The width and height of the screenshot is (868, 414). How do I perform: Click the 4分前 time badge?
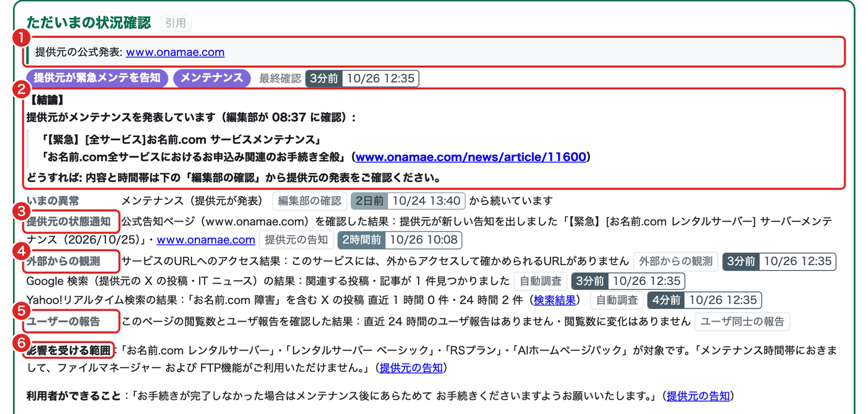click(666, 300)
